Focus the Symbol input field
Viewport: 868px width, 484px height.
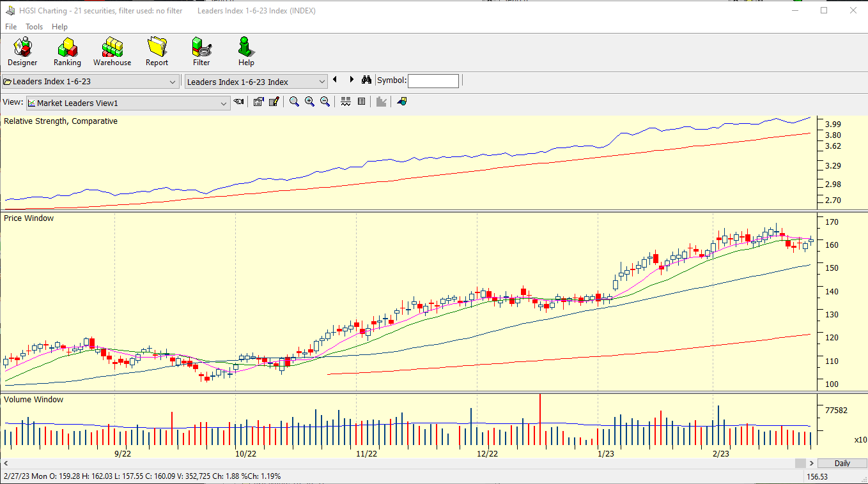[433, 81]
